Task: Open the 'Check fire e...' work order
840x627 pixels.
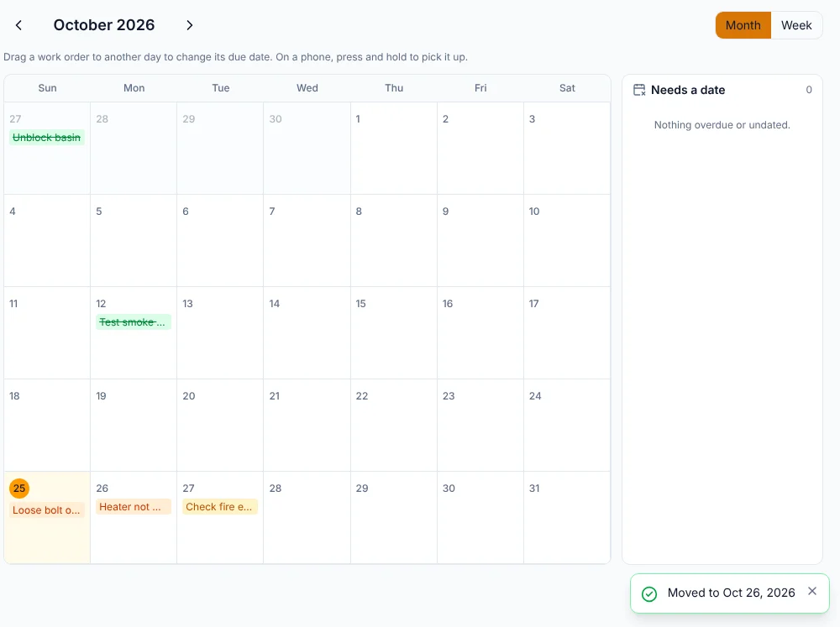Action: (x=219, y=507)
